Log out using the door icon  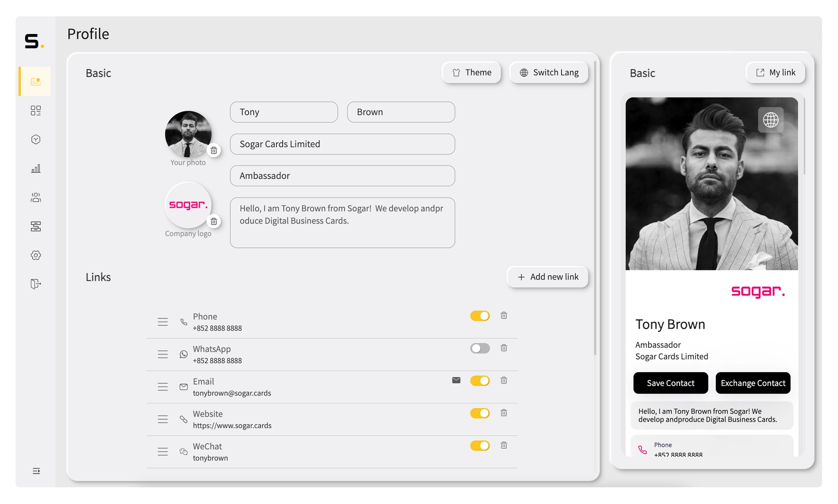click(x=36, y=284)
